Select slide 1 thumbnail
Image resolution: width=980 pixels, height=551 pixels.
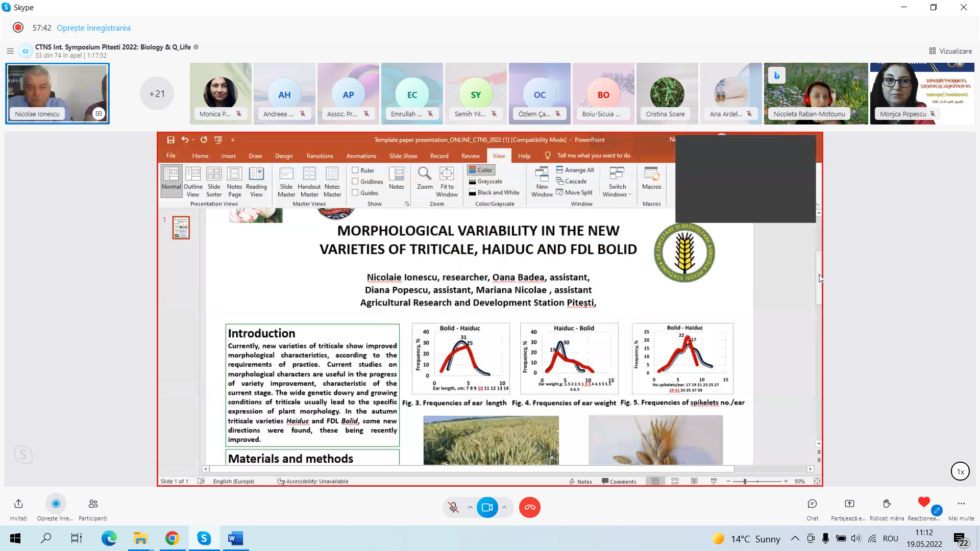181,228
